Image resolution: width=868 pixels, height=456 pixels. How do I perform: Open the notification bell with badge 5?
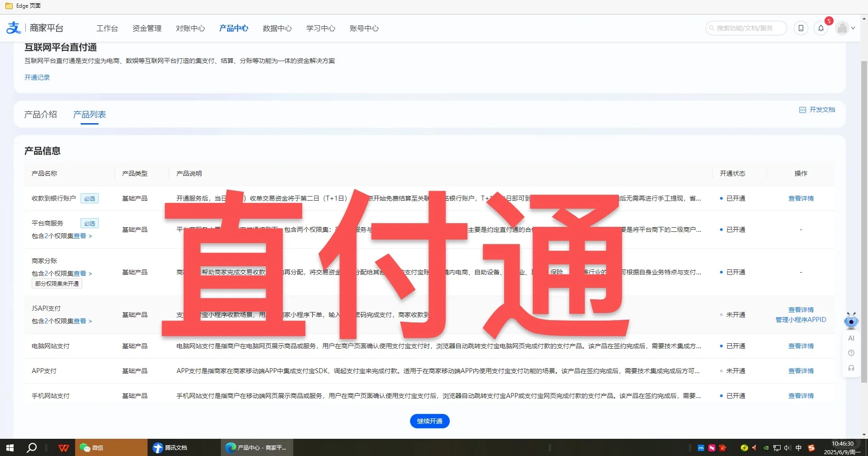(x=821, y=28)
